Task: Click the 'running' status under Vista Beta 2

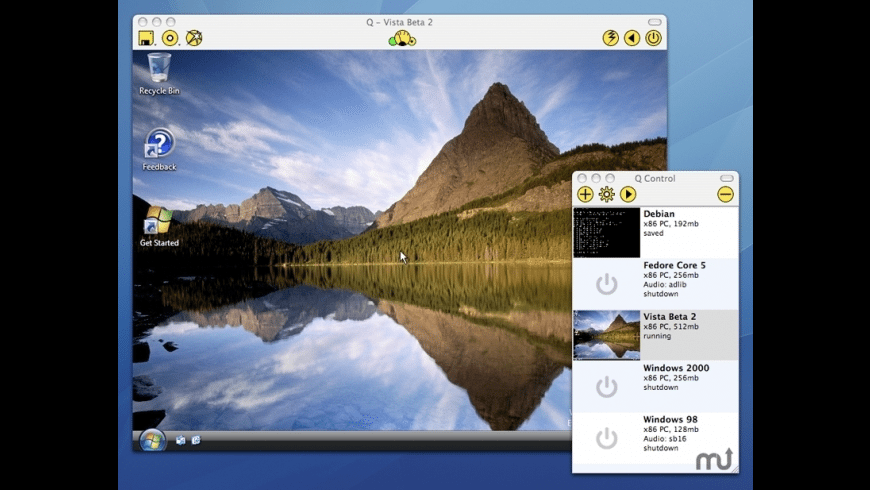Action: click(x=657, y=336)
